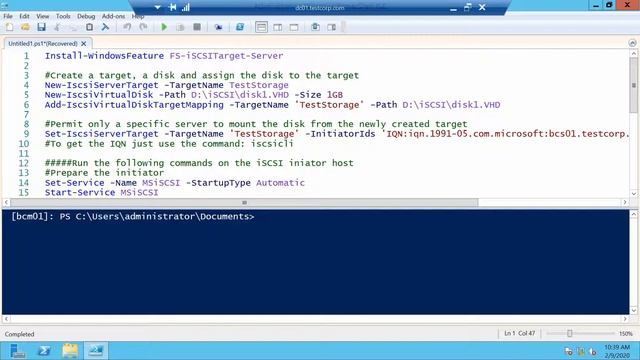Viewport: 640px width, 360px height.
Task: Open the Edit menu
Action: coord(24,16)
